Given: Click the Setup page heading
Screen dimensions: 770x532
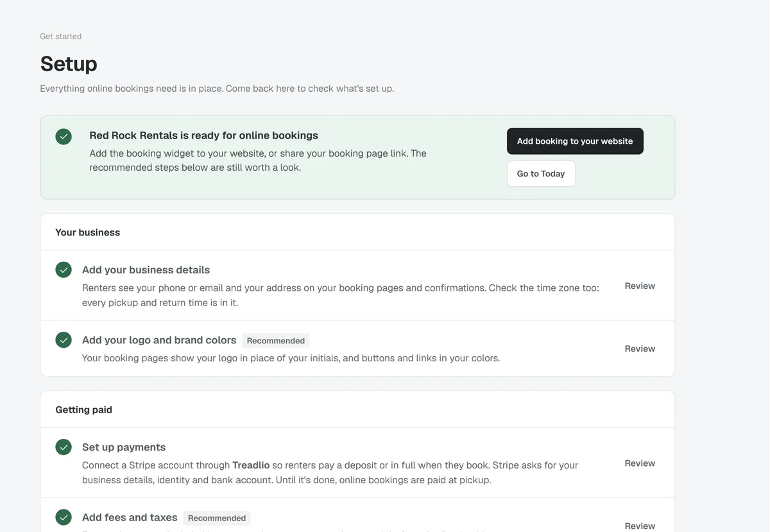Looking at the screenshot, I should [x=69, y=64].
